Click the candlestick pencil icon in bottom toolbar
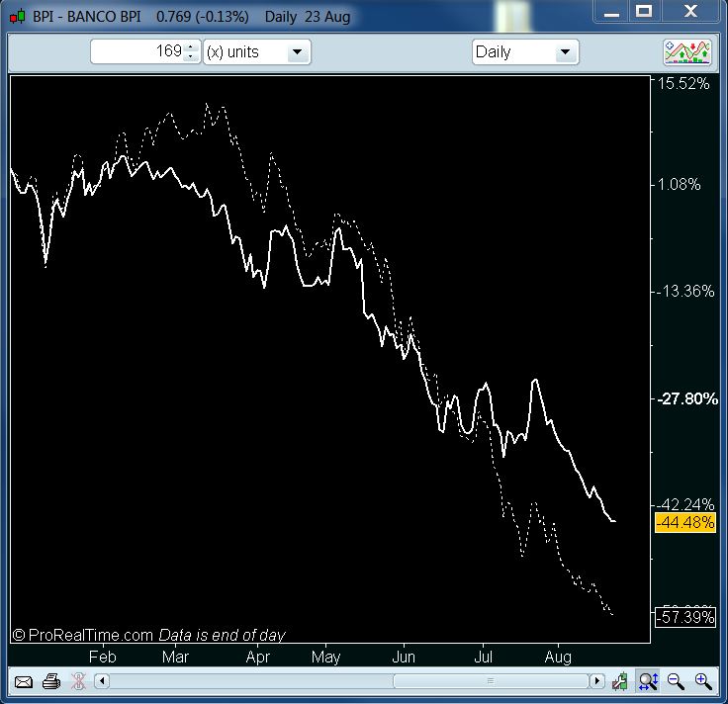Screen dimensions: 728x704 pyautogui.click(x=620, y=681)
